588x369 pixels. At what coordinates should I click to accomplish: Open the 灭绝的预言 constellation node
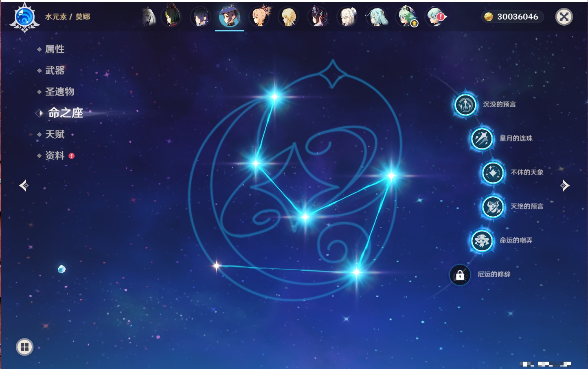coord(493,207)
